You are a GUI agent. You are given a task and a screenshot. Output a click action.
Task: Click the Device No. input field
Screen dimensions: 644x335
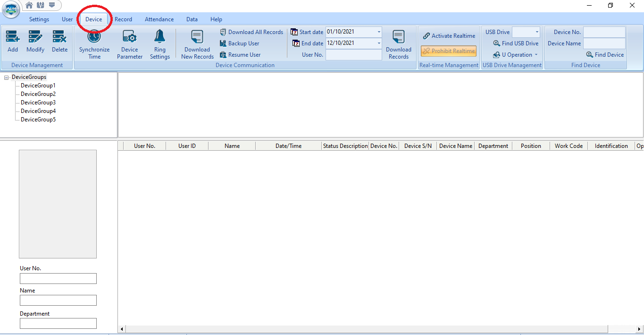(604, 32)
